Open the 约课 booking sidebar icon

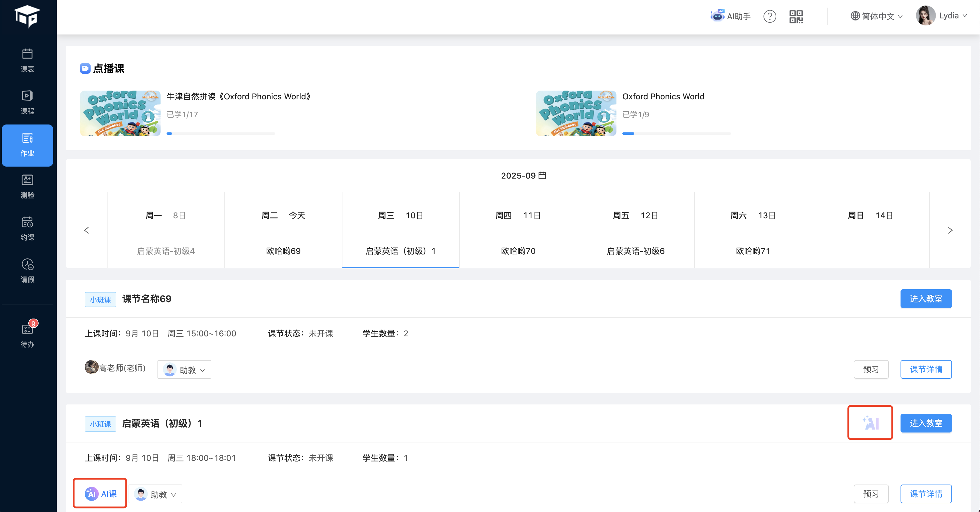coord(27,228)
